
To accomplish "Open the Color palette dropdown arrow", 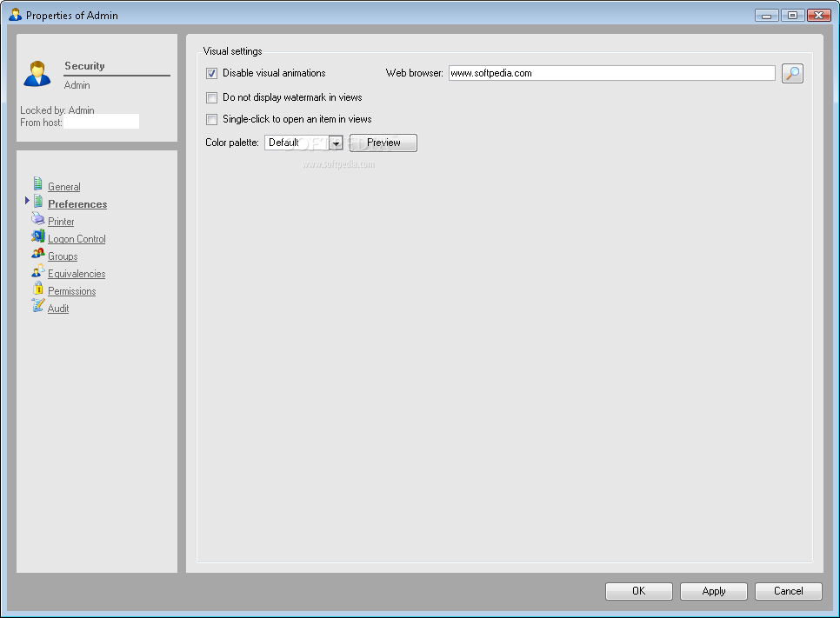I will tap(336, 143).
